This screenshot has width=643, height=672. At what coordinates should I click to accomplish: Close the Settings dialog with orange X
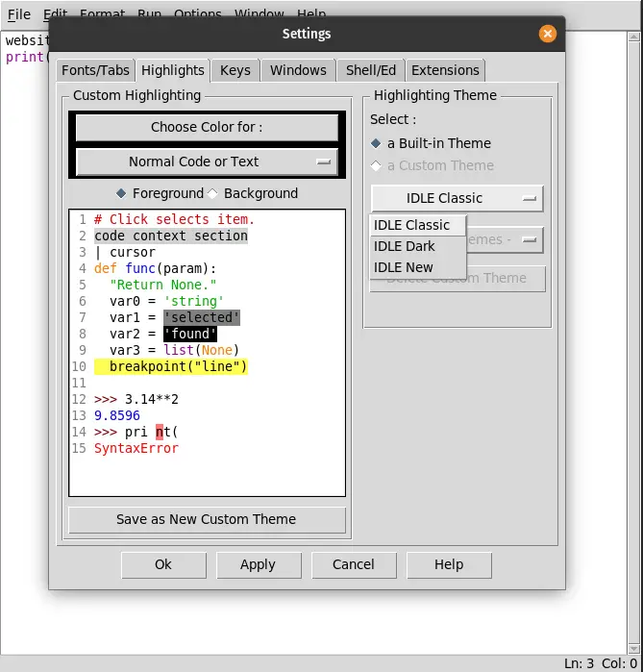pyautogui.click(x=548, y=34)
